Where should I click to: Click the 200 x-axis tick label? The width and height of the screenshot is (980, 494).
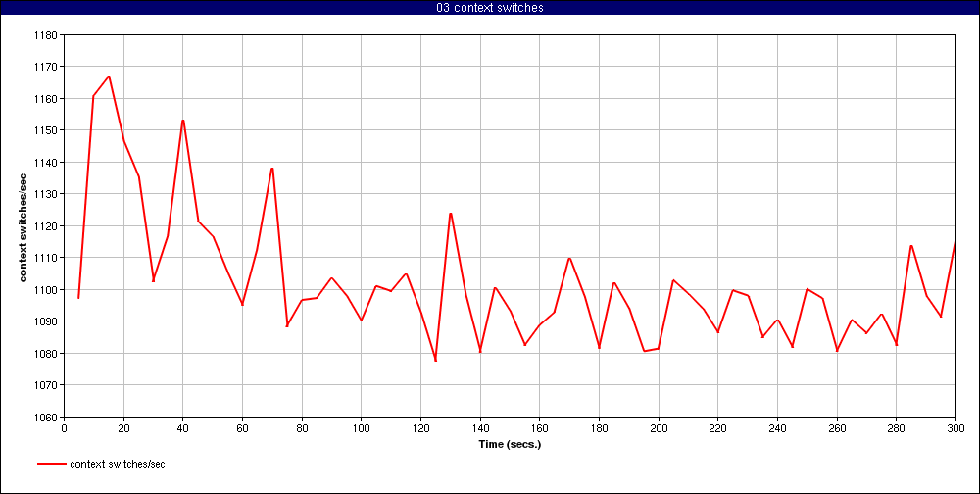[x=659, y=429]
